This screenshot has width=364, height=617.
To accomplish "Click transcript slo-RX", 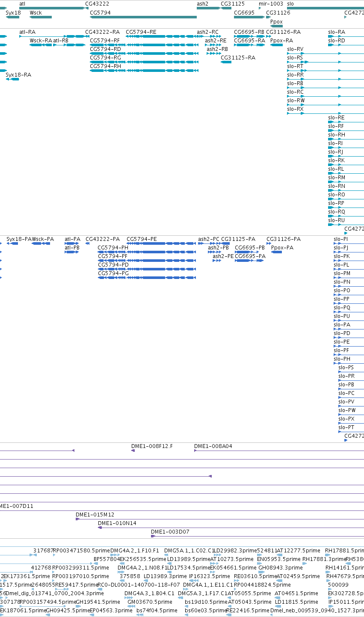I will (x=295, y=109).
